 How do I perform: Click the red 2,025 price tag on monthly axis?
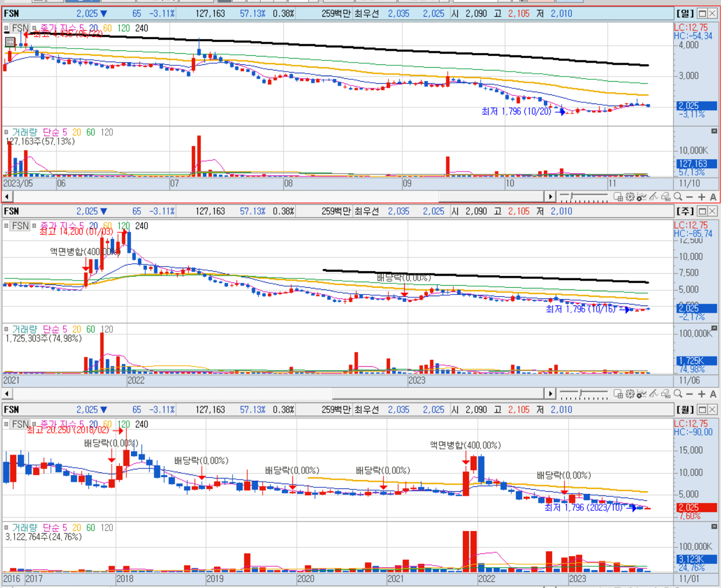coord(696,508)
